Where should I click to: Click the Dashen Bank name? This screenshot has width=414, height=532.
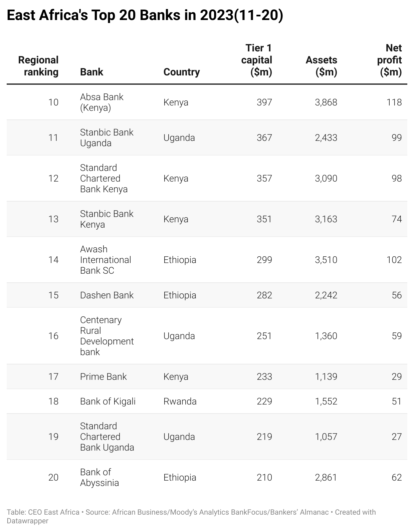[107, 295]
